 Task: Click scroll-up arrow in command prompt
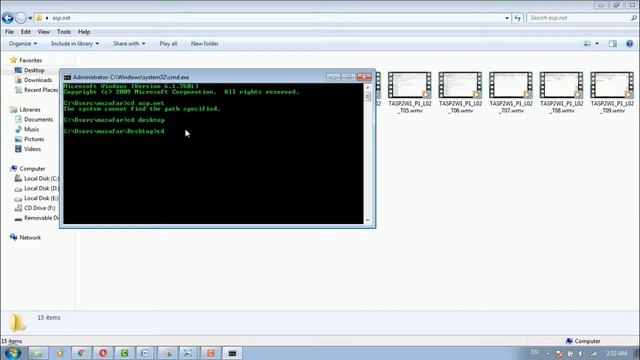tap(368, 87)
